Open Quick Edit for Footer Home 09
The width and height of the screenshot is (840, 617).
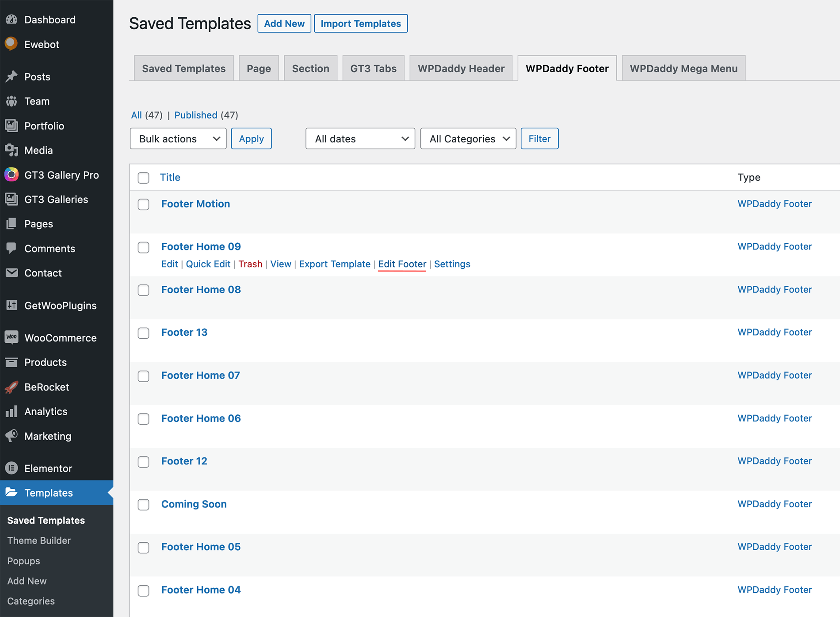coord(208,264)
